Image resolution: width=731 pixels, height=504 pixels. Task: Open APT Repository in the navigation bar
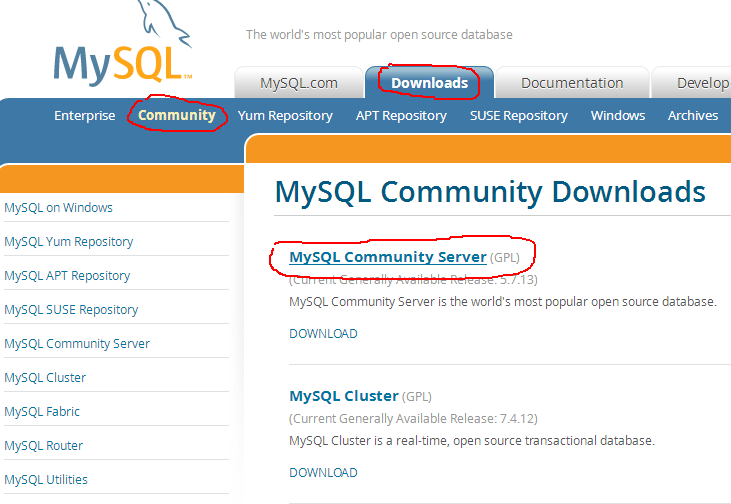pyautogui.click(x=401, y=116)
